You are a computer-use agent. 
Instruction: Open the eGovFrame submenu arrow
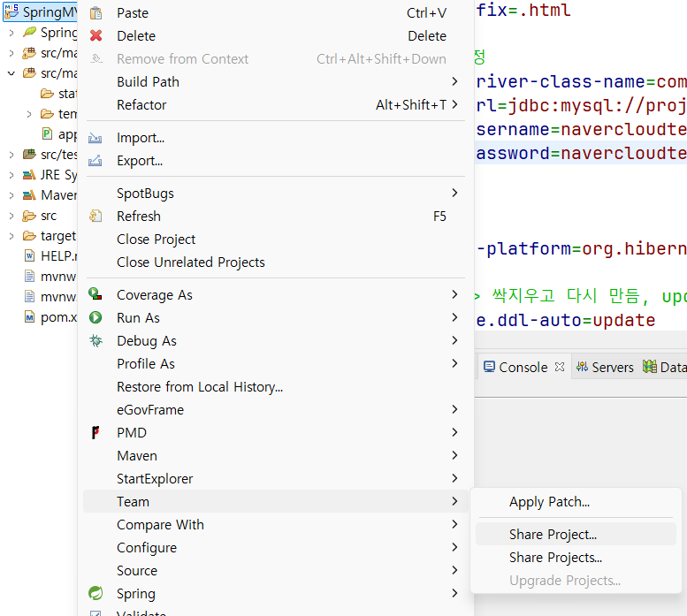(x=454, y=409)
